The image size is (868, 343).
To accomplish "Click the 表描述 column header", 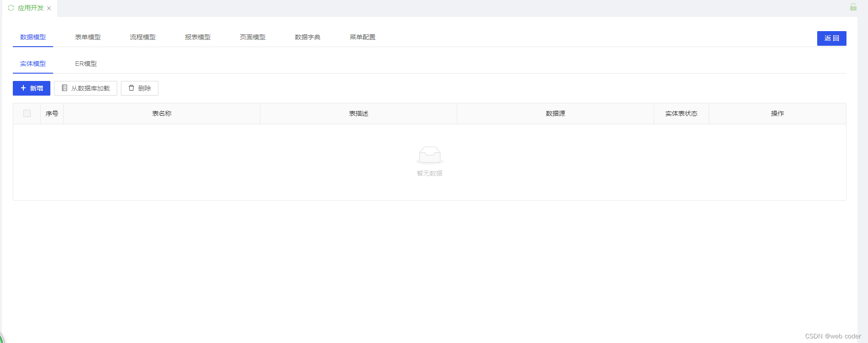I will click(x=359, y=113).
